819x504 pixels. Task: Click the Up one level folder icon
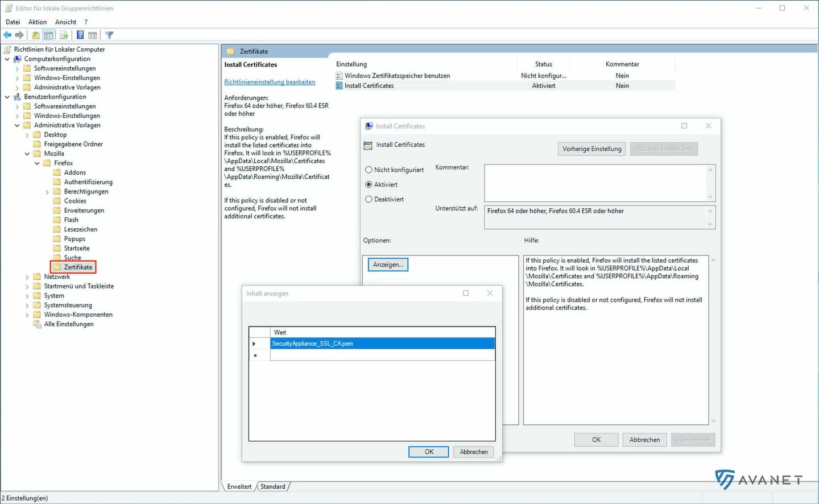[x=36, y=35]
